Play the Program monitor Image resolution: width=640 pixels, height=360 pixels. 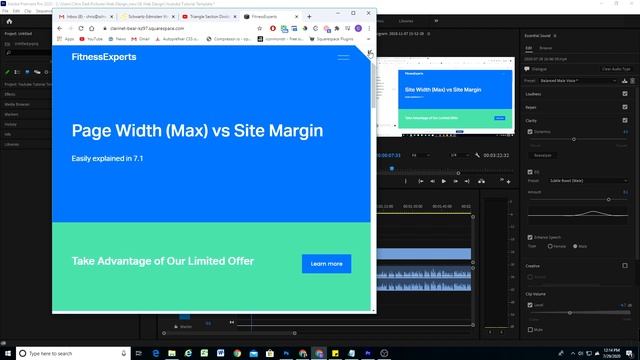(x=444, y=181)
